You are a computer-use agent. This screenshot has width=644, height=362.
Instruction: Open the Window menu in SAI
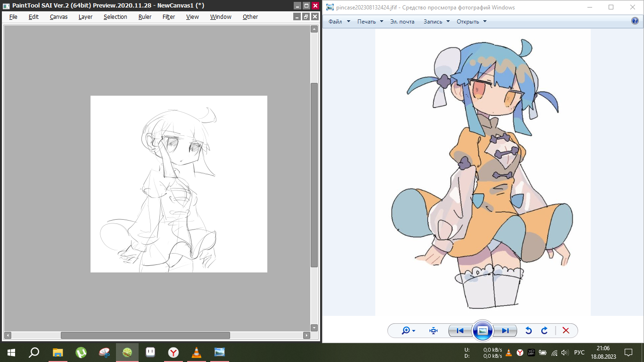click(221, 16)
